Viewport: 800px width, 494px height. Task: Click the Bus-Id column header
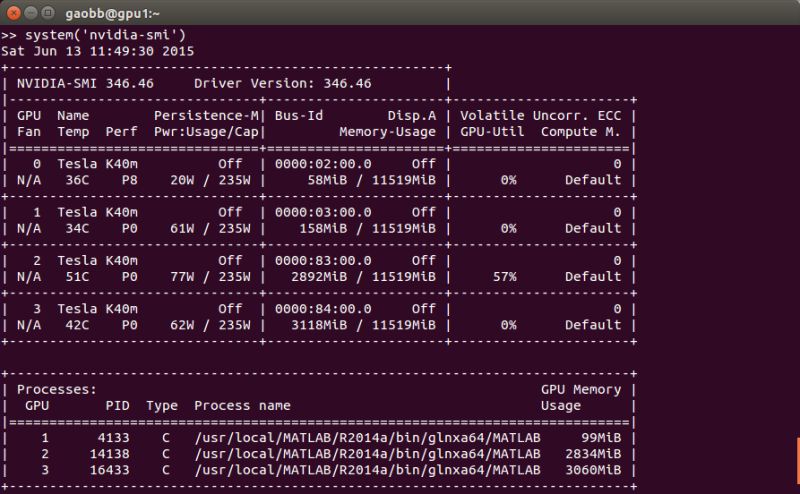(x=299, y=116)
